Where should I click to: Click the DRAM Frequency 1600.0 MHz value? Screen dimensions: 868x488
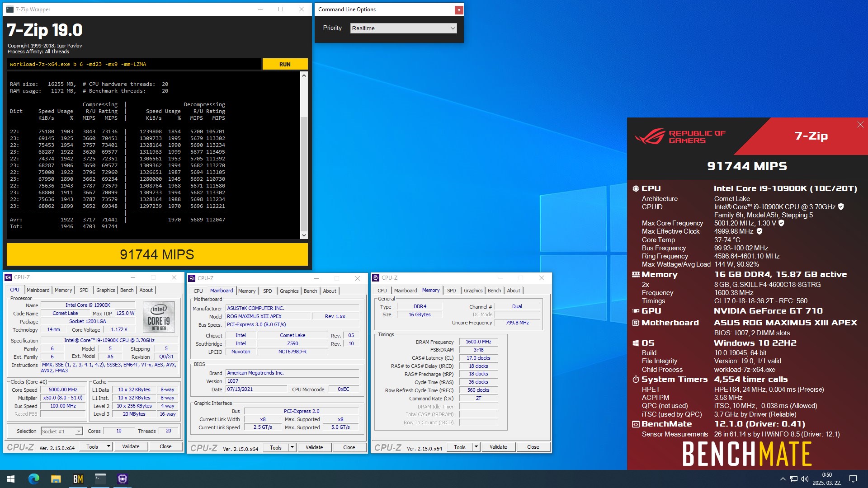(x=478, y=342)
